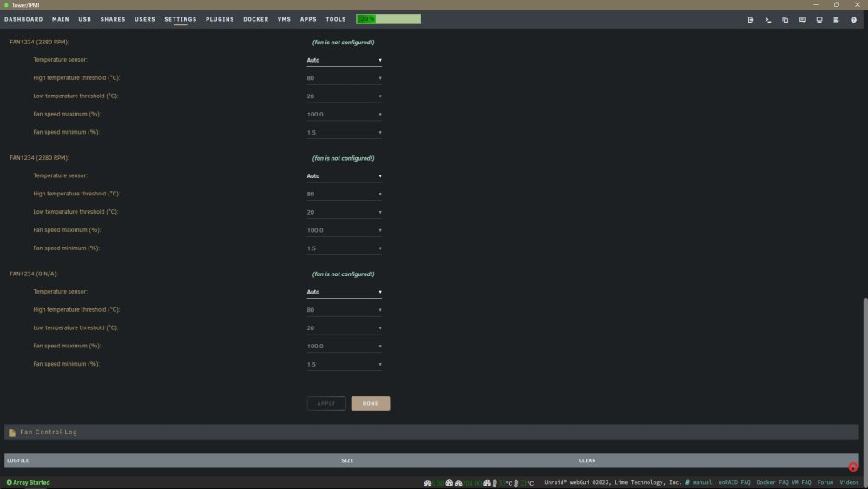The image size is (868, 489).
Task: Click the manual book icon in the footer
Action: (x=687, y=482)
